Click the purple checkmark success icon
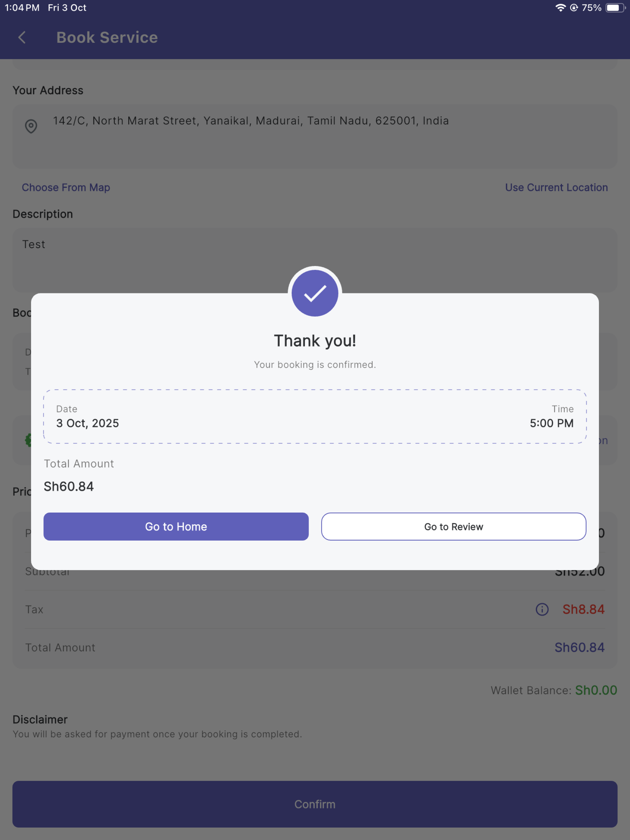The width and height of the screenshot is (630, 840). pyautogui.click(x=315, y=293)
